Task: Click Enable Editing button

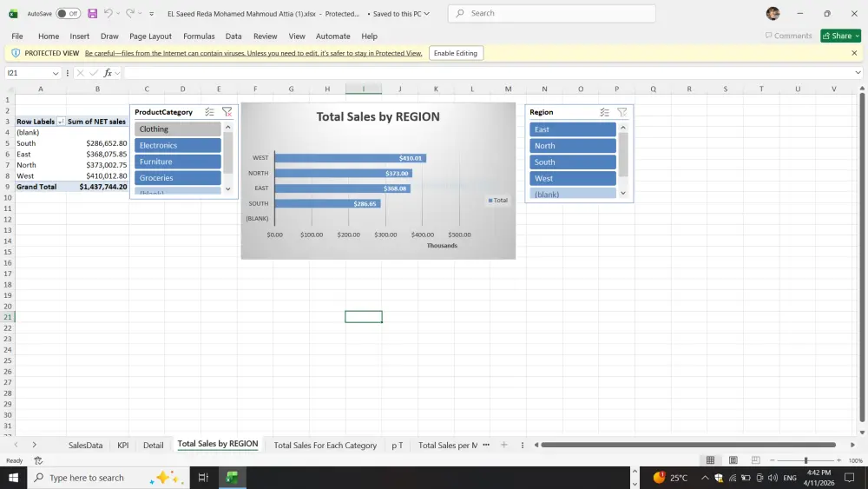Action: 456,53
